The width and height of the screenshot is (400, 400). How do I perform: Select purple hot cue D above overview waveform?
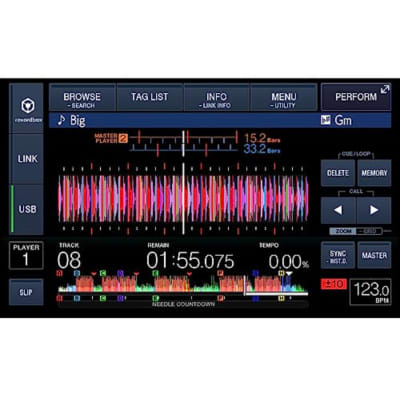coord(120,273)
